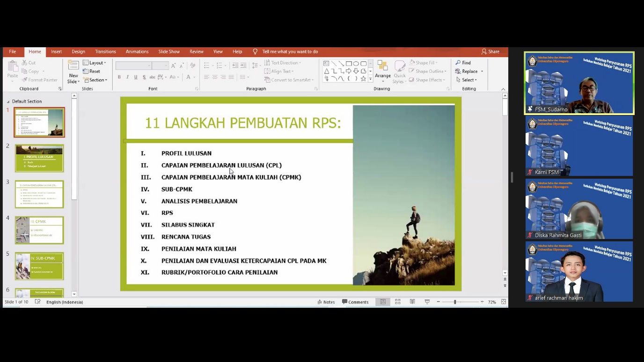Click the Share button
The height and width of the screenshot is (362, 644).
pyautogui.click(x=490, y=51)
